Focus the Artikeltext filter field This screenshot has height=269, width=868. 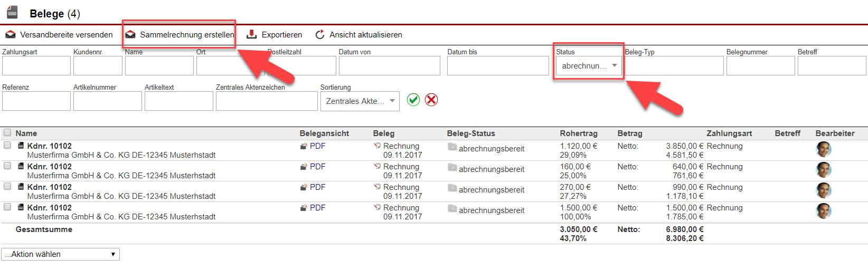(x=179, y=101)
